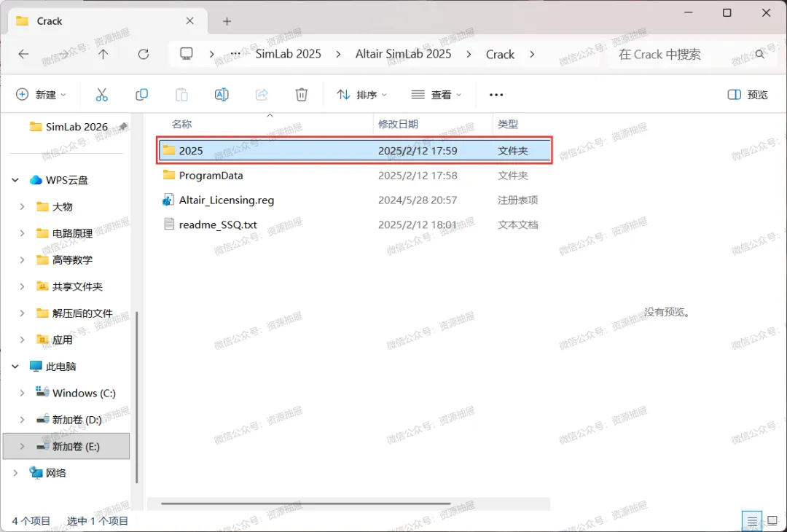Open a new tab with plus button
Screen dimensions: 787x532
click(227, 21)
